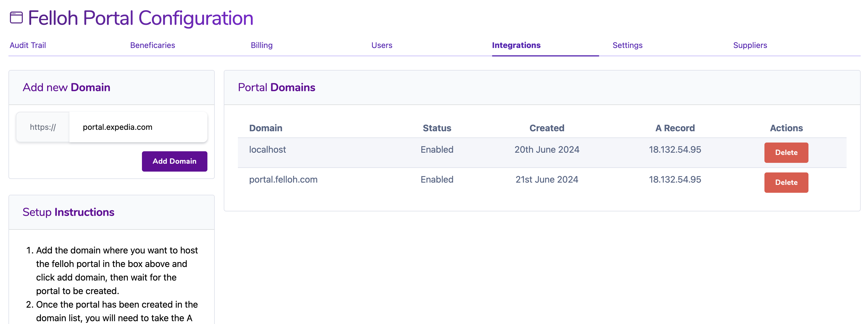This screenshot has height=324, width=868.
Task: Click the Portal Domains heading
Action: tap(276, 87)
